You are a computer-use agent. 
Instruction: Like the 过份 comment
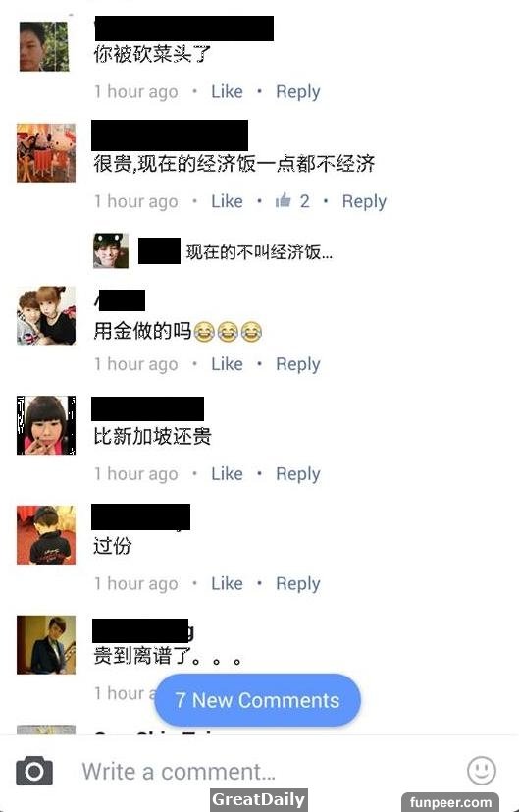coord(227,583)
